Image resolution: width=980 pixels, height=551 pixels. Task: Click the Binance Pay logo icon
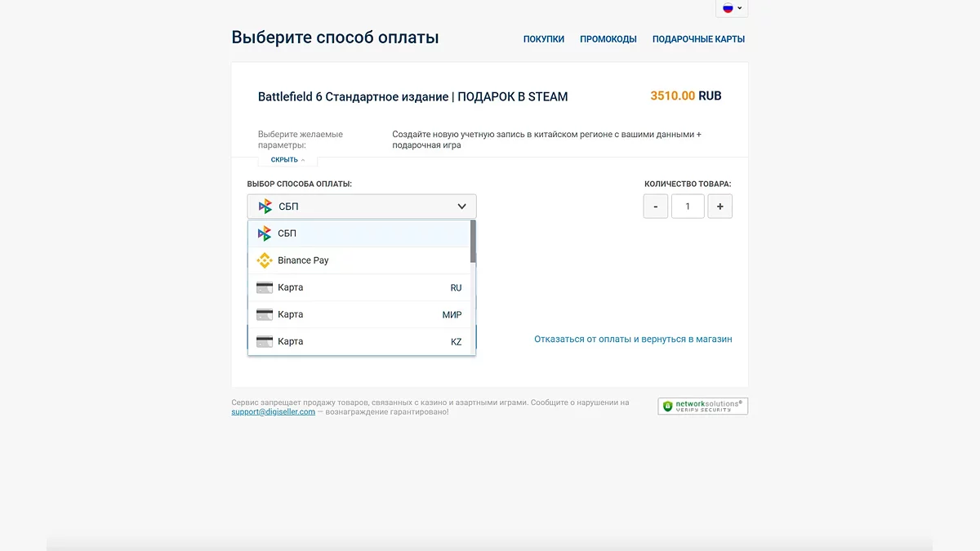point(265,260)
